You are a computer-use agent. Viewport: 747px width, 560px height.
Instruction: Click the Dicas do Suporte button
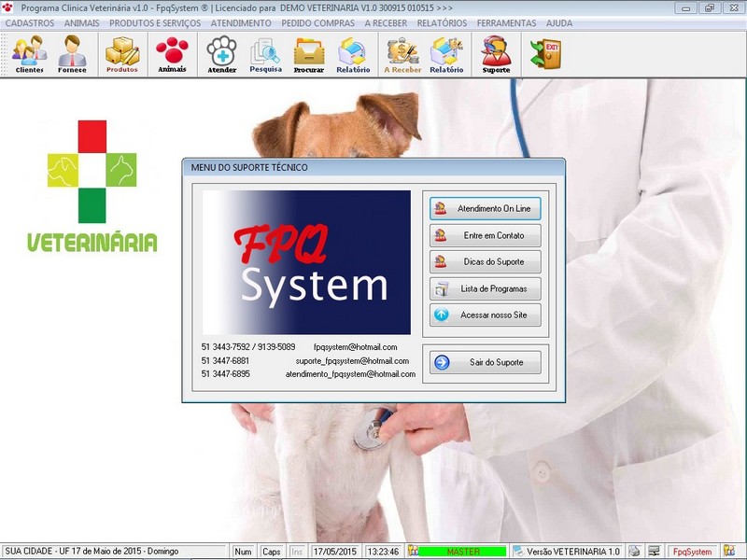[485, 262]
